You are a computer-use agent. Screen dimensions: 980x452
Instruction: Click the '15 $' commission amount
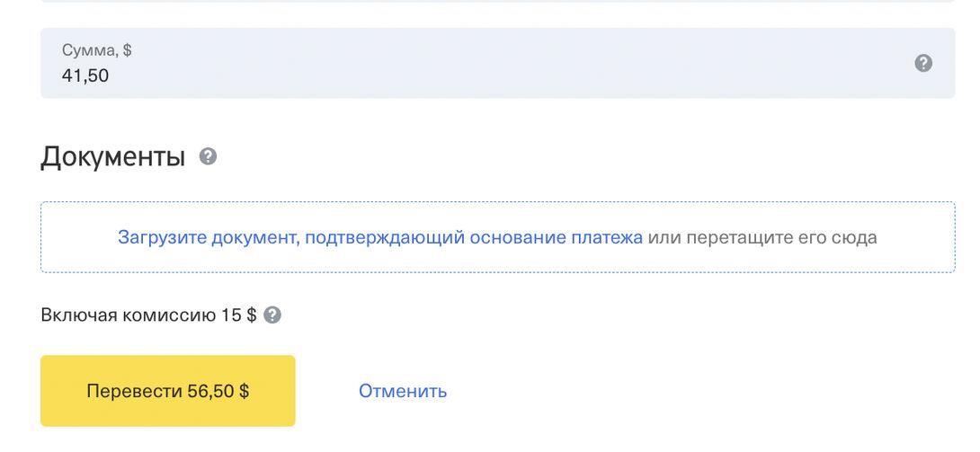tap(239, 315)
